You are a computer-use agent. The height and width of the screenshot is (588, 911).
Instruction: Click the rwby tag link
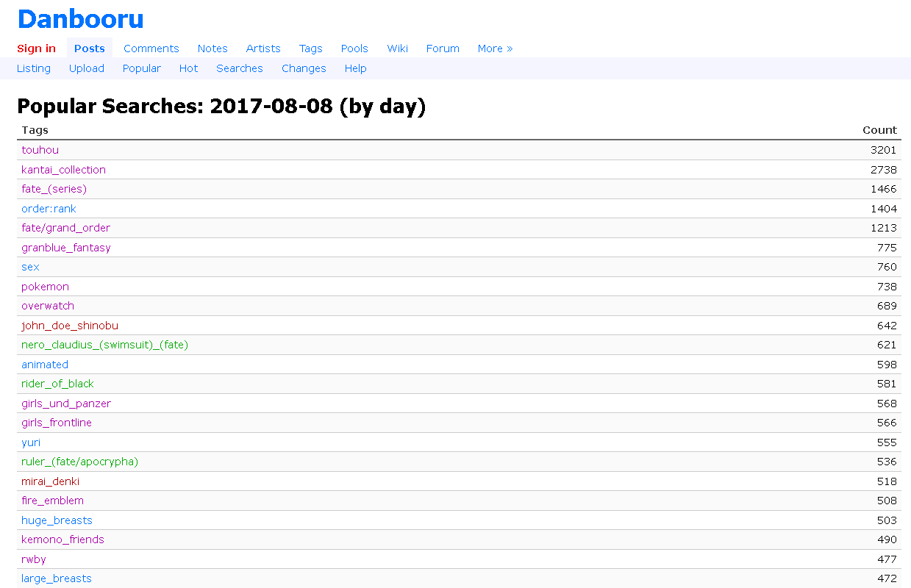click(x=34, y=559)
